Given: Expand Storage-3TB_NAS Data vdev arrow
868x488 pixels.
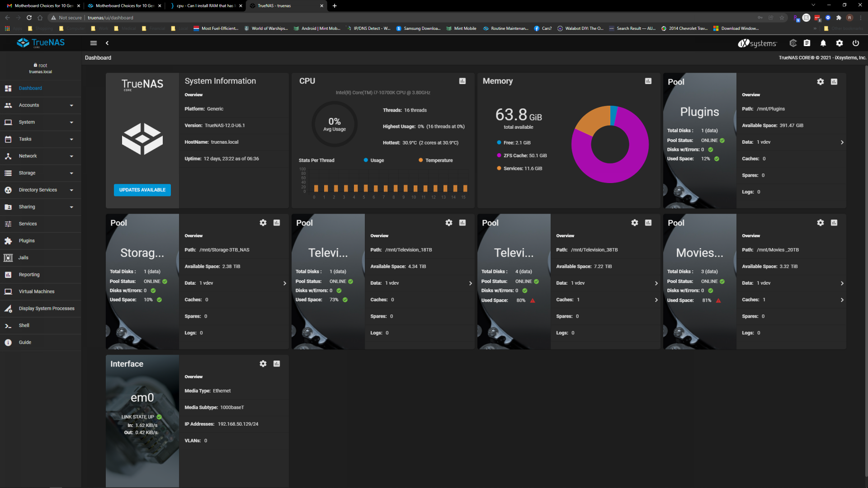Looking at the screenshot, I should tap(284, 283).
